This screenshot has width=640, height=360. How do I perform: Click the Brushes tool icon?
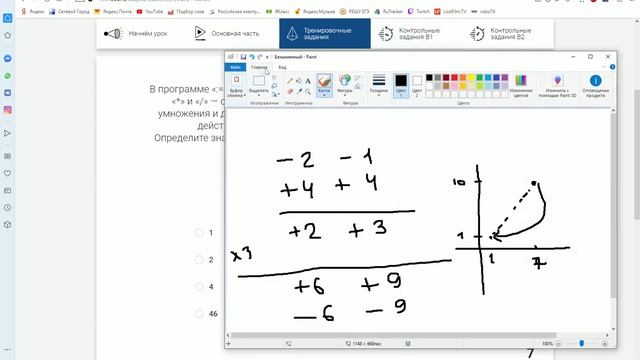(324, 81)
